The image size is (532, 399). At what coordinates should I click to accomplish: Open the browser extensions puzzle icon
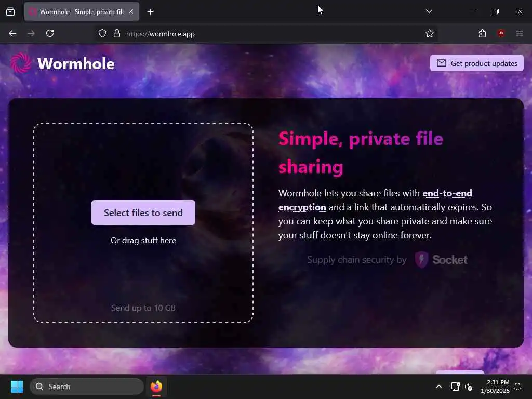(482, 34)
